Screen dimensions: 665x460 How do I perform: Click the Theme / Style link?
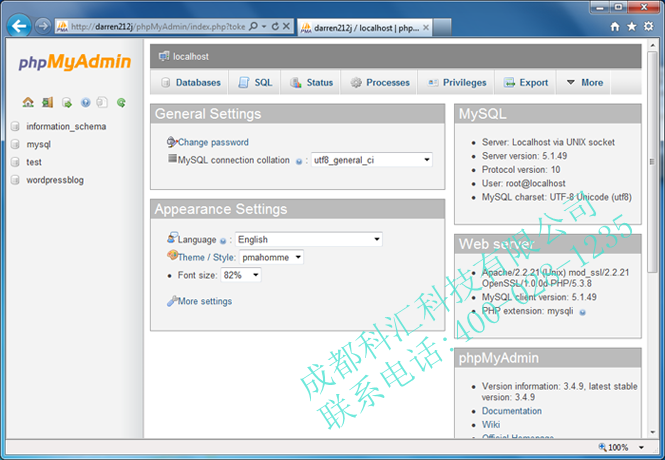click(x=206, y=257)
